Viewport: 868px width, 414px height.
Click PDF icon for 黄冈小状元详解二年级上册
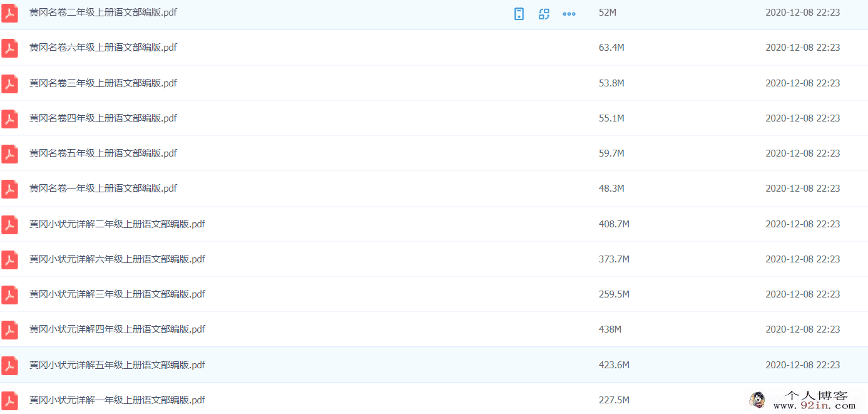[x=9, y=225]
